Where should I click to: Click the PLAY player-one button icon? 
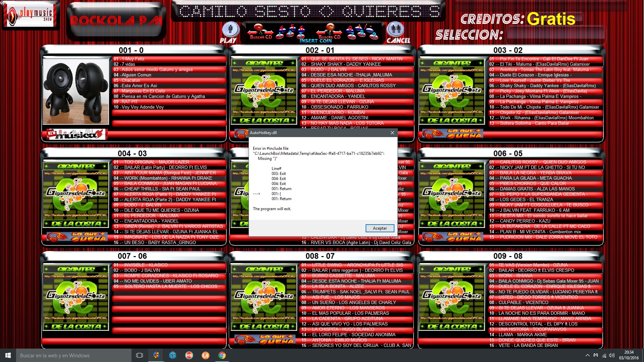[230, 29]
